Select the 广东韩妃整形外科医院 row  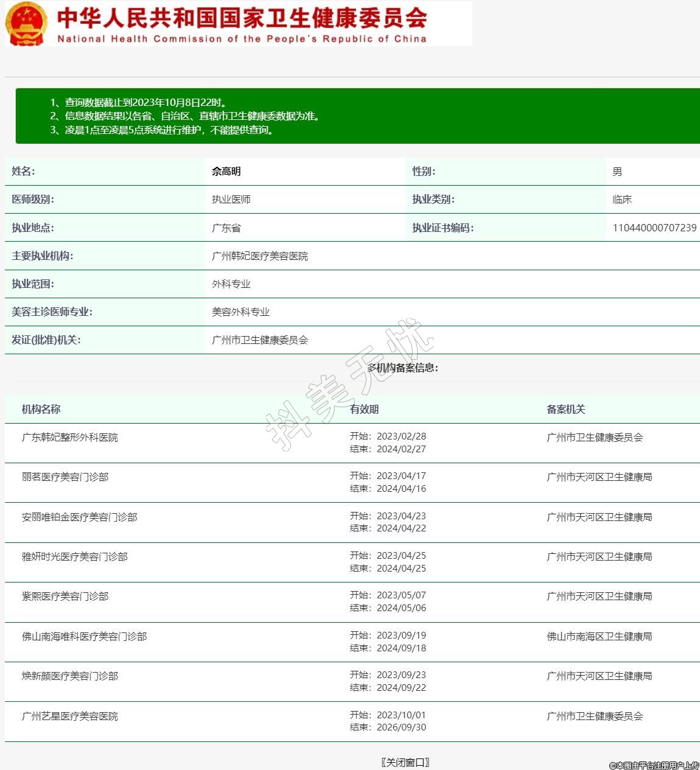[70, 438]
